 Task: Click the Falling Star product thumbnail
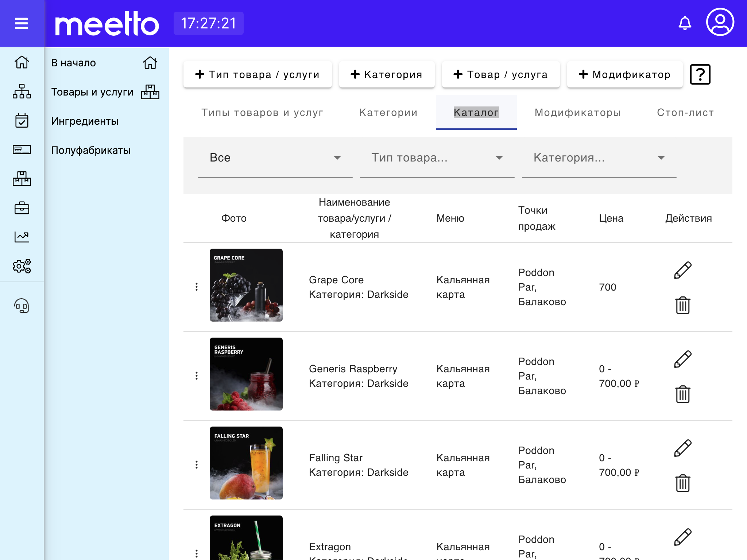[246, 464]
